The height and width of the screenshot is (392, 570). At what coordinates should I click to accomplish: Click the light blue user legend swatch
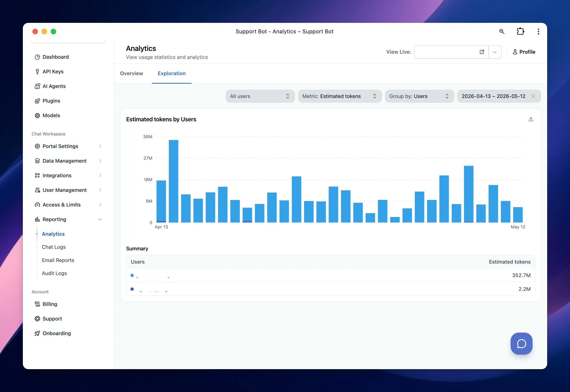pyautogui.click(x=132, y=275)
